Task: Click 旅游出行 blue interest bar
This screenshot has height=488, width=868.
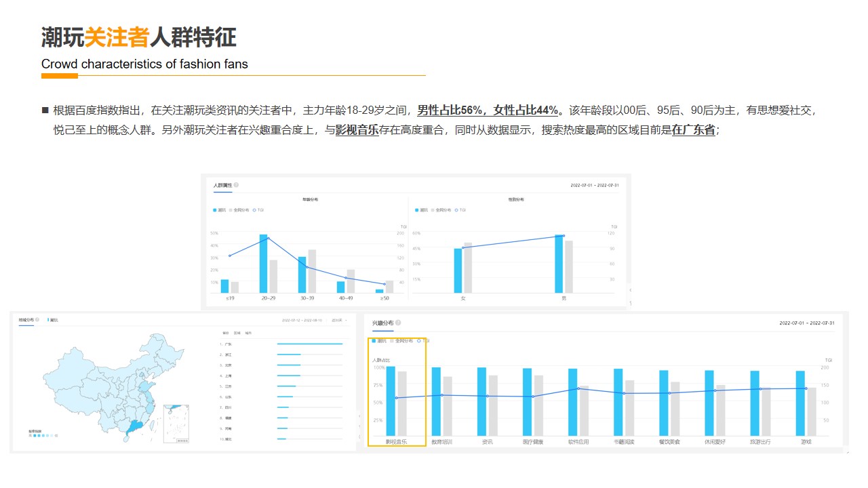Action: (x=755, y=404)
